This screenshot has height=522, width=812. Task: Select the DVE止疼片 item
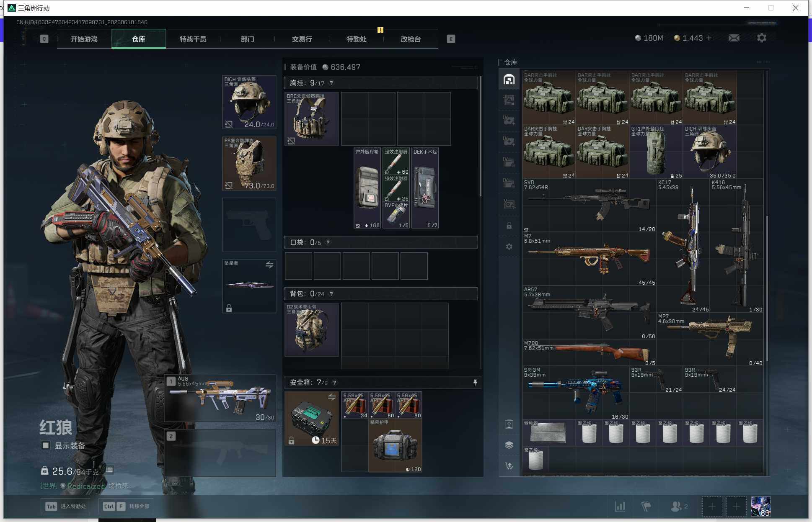[396, 215]
